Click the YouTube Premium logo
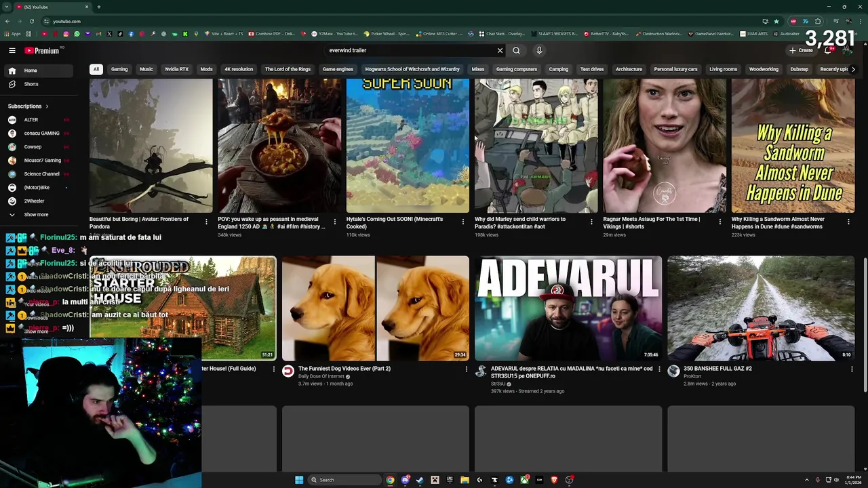The image size is (868, 488). (x=43, y=50)
